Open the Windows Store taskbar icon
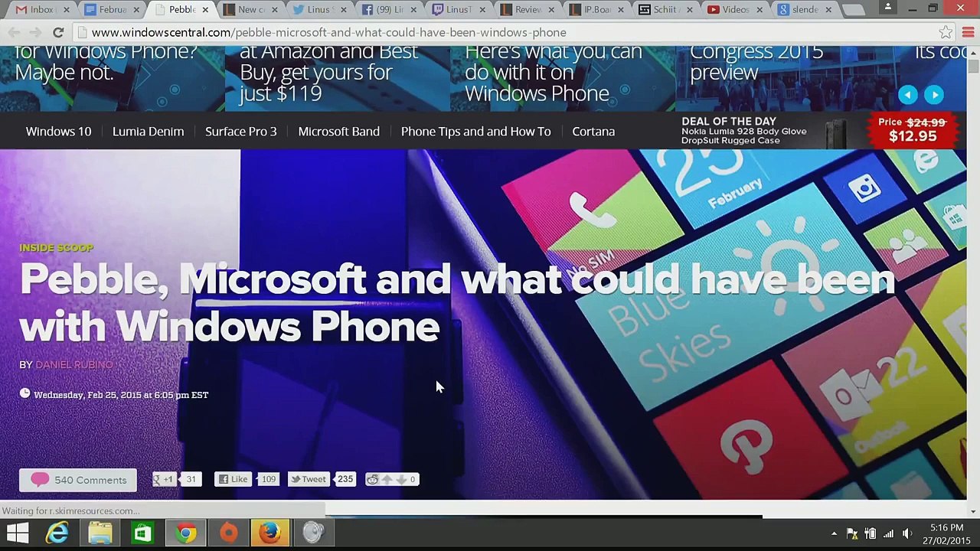 pos(142,533)
